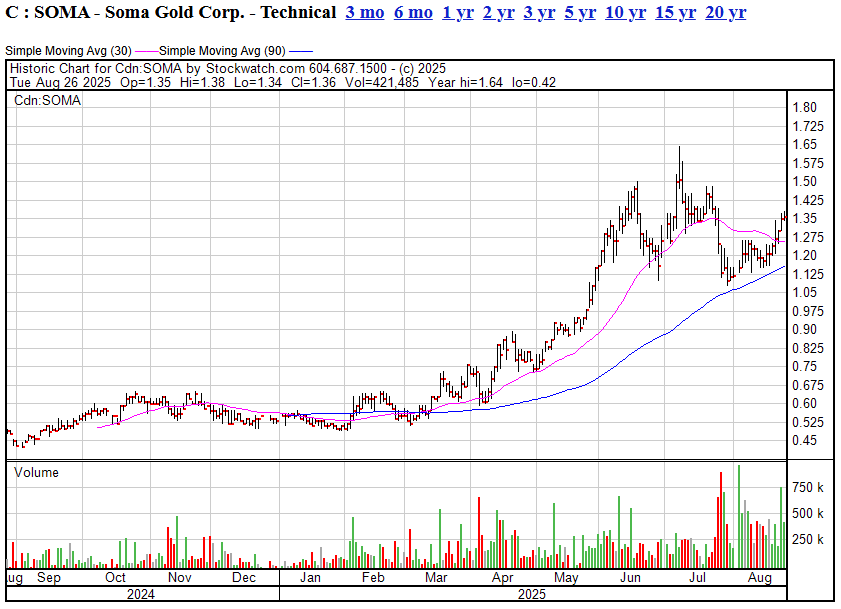Click the '500 k' volume axis label
The width and height of the screenshot is (841, 609).
tap(808, 513)
